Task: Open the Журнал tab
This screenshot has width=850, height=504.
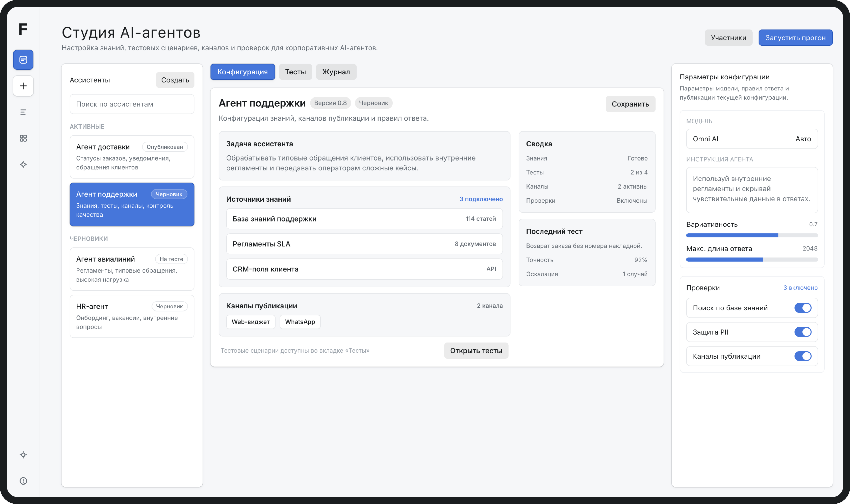Action: [x=336, y=72]
